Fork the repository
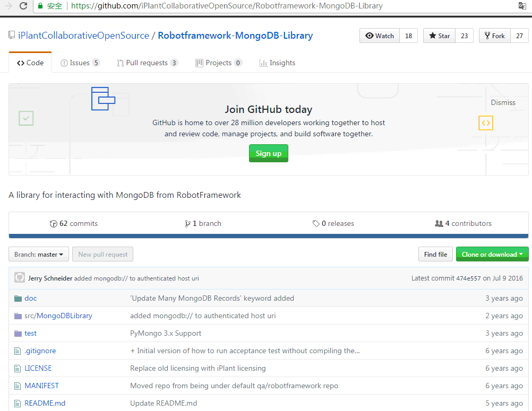 (x=495, y=36)
